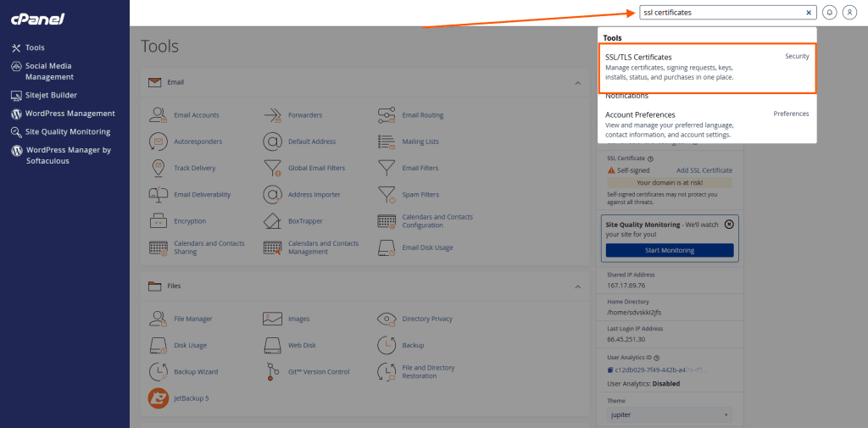
Task: Open the File Manager icon
Action: (x=159, y=319)
